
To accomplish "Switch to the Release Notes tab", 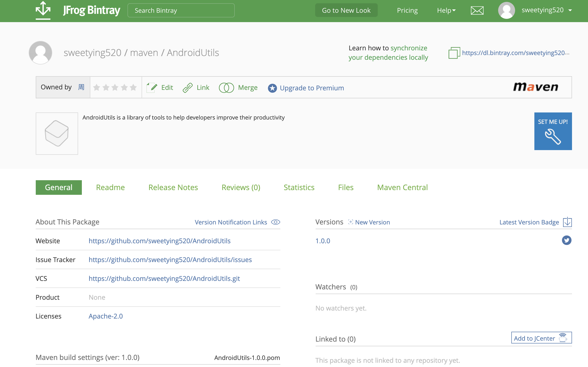I will coord(173,187).
